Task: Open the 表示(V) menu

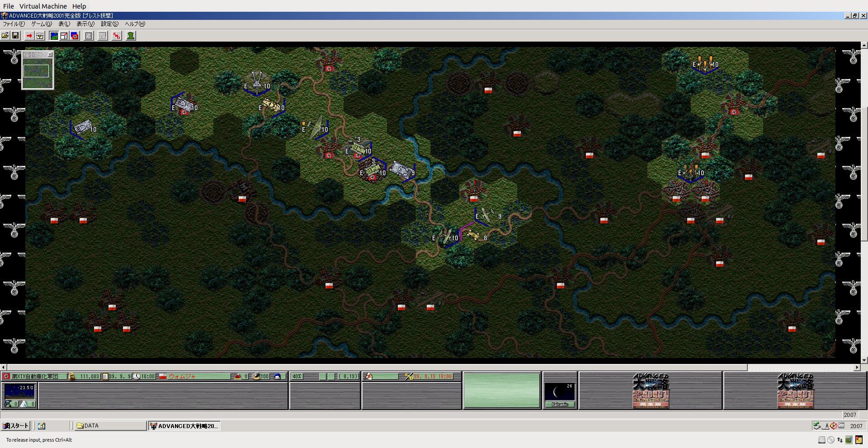Action: 85,24
